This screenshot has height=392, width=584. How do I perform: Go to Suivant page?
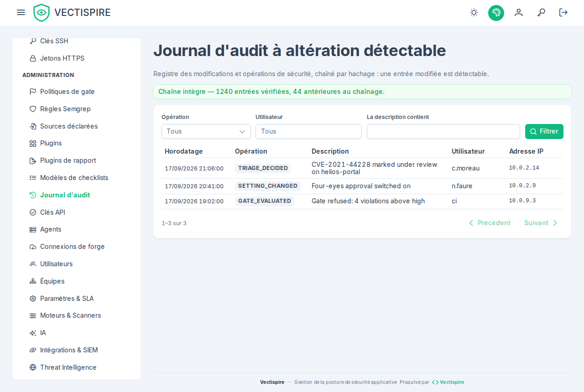pyautogui.click(x=541, y=223)
